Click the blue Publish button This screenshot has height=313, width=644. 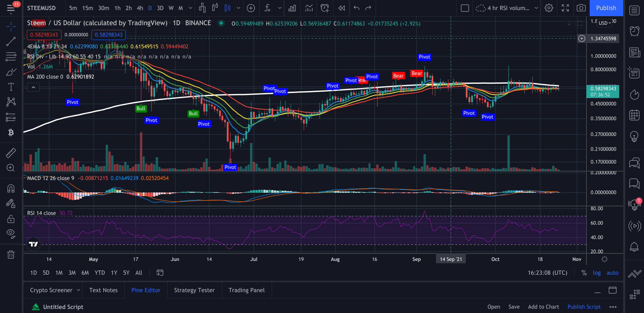pyautogui.click(x=606, y=8)
